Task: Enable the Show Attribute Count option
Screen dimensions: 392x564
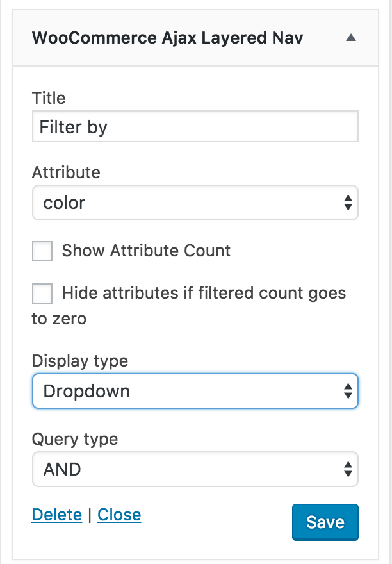Action: tap(42, 251)
